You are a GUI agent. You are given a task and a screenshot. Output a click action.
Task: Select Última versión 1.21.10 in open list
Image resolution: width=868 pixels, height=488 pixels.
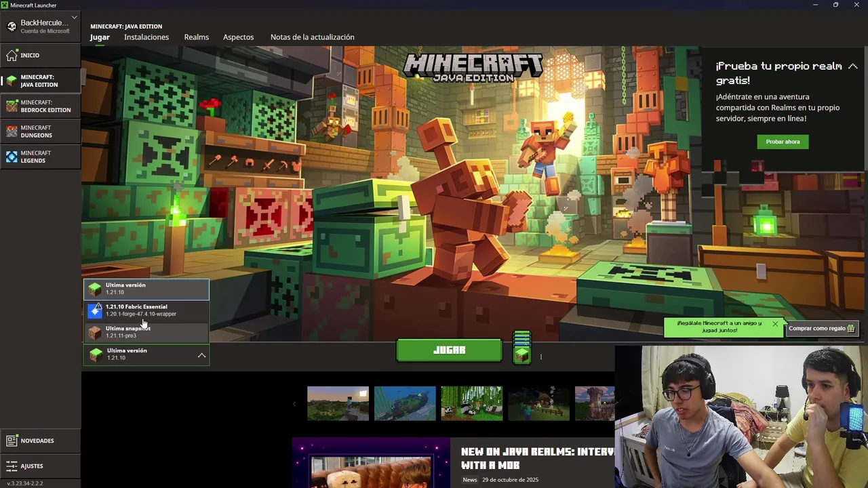146,289
